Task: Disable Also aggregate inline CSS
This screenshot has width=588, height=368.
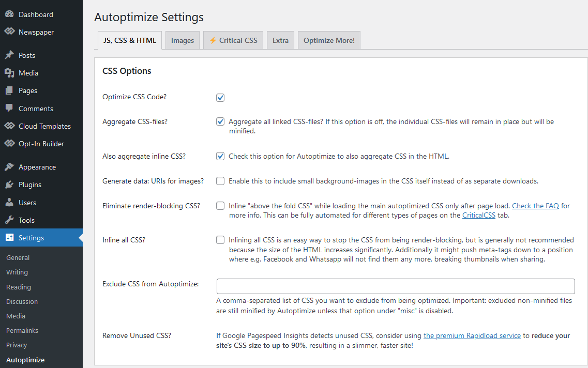Action: pos(220,156)
